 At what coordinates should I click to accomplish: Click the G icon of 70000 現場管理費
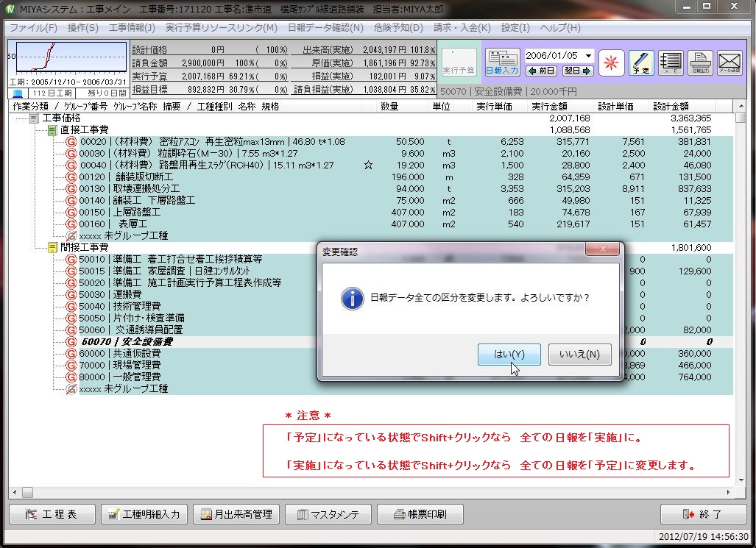[x=71, y=366]
